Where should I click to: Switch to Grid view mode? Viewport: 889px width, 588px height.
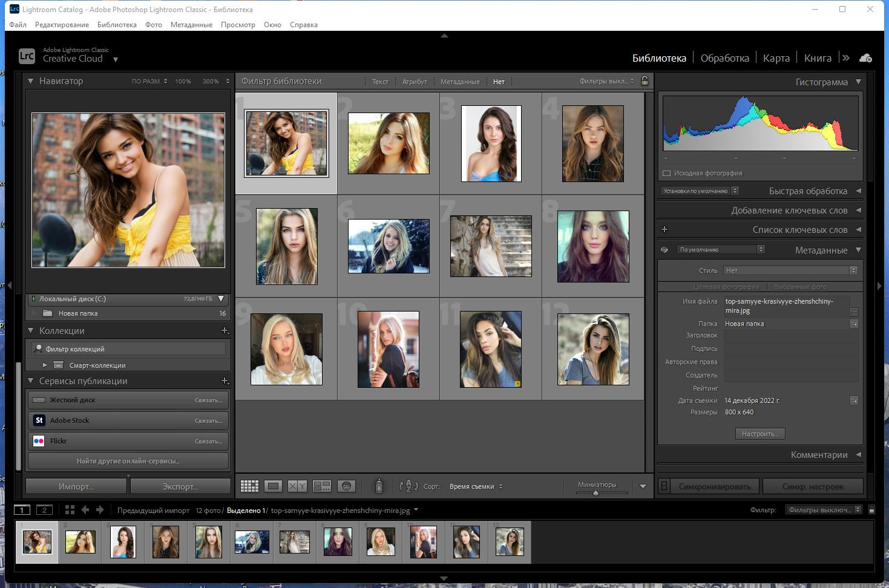point(249,486)
